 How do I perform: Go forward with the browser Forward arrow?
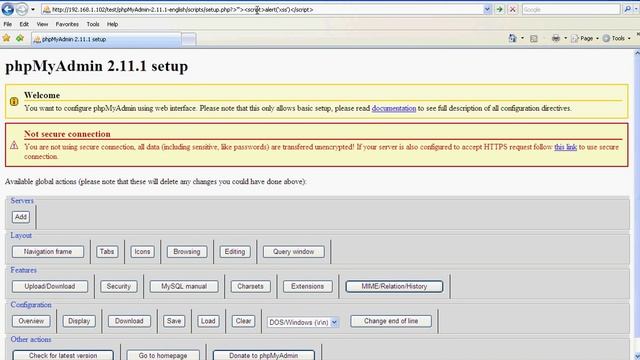click(22, 9)
